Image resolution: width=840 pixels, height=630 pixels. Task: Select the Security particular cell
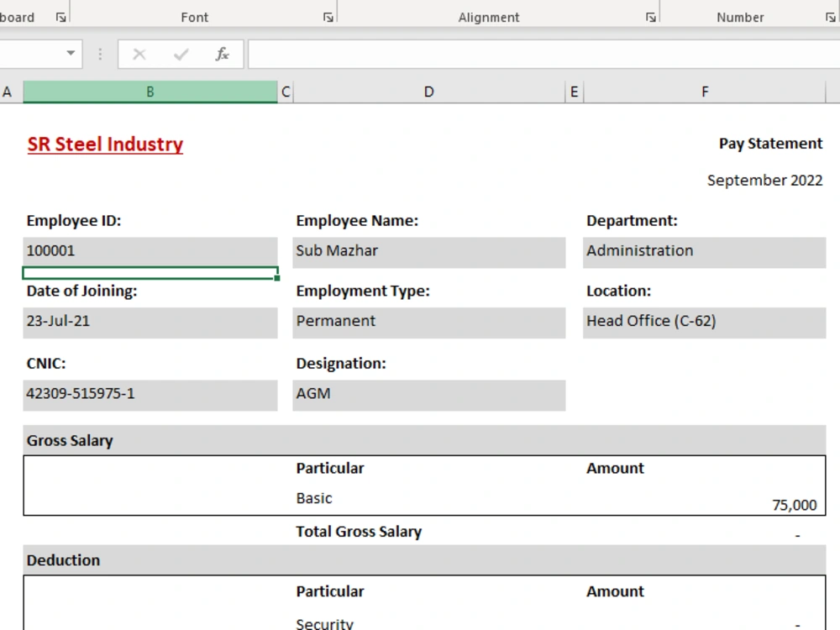pyautogui.click(x=324, y=624)
